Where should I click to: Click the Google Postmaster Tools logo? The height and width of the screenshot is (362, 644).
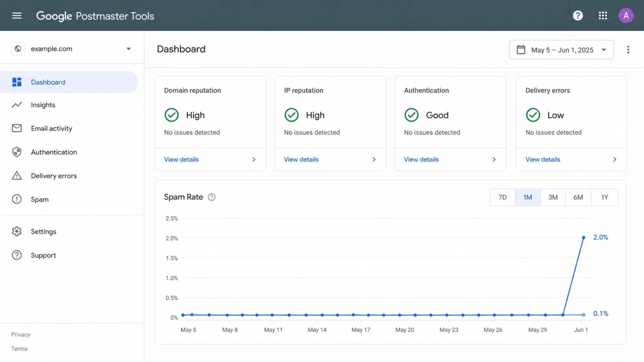click(95, 16)
